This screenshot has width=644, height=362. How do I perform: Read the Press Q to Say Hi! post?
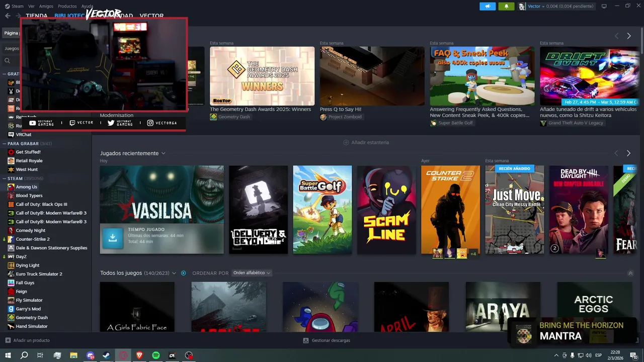click(x=341, y=109)
